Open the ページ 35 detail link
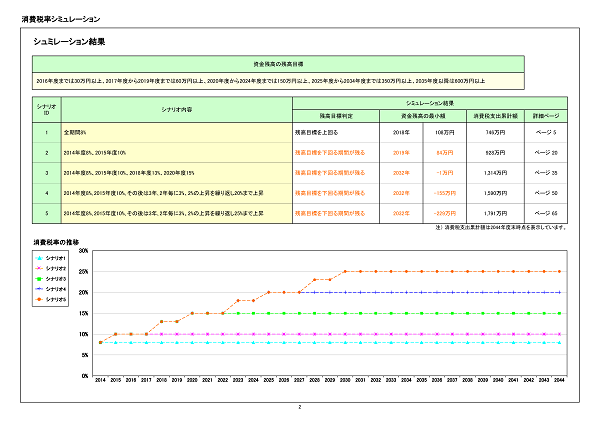The height and width of the screenshot is (424, 600). [546, 172]
